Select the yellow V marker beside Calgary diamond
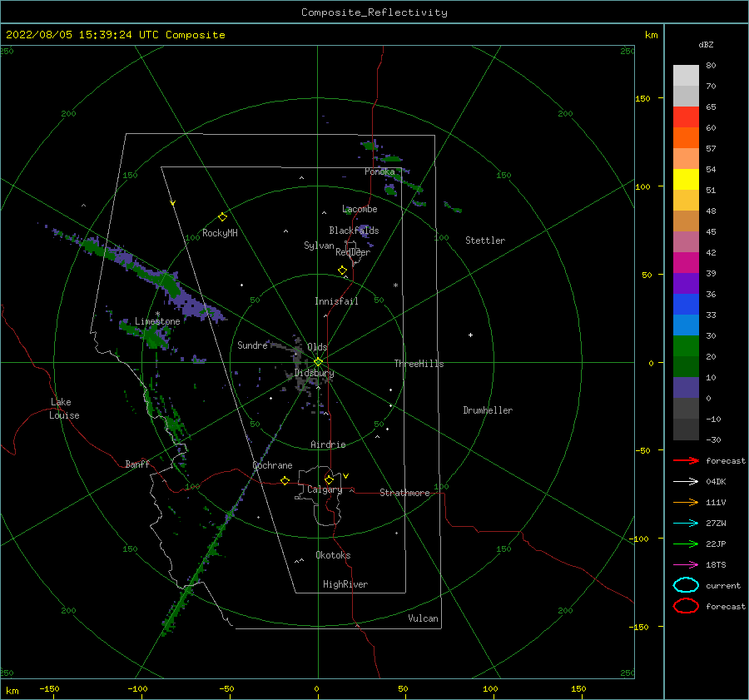The height and width of the screenshot is (700, 749). click(346, 476)
